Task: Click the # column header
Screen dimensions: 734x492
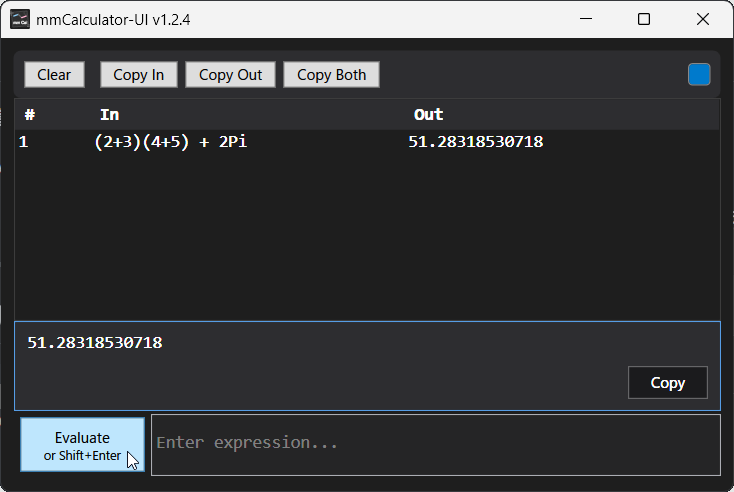Action: (x=30, y=115)
